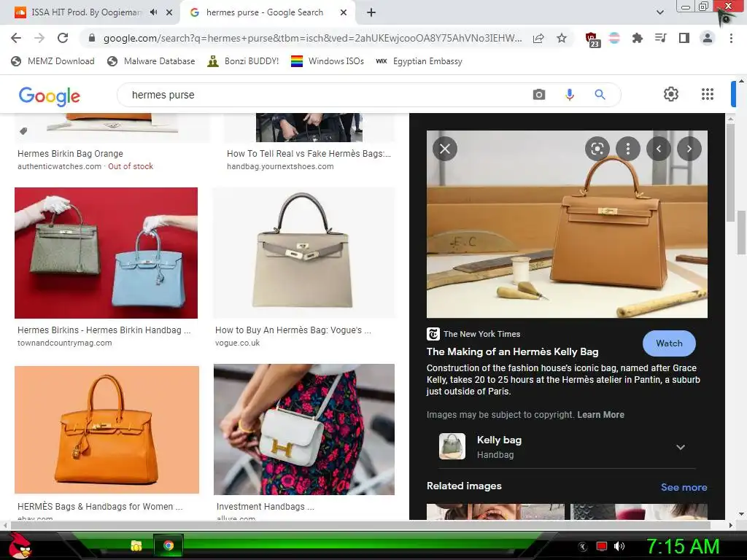This screenshot has height=560, width=747.
Task: Toggle the browser side panel icon
Action: coord(684,38)
